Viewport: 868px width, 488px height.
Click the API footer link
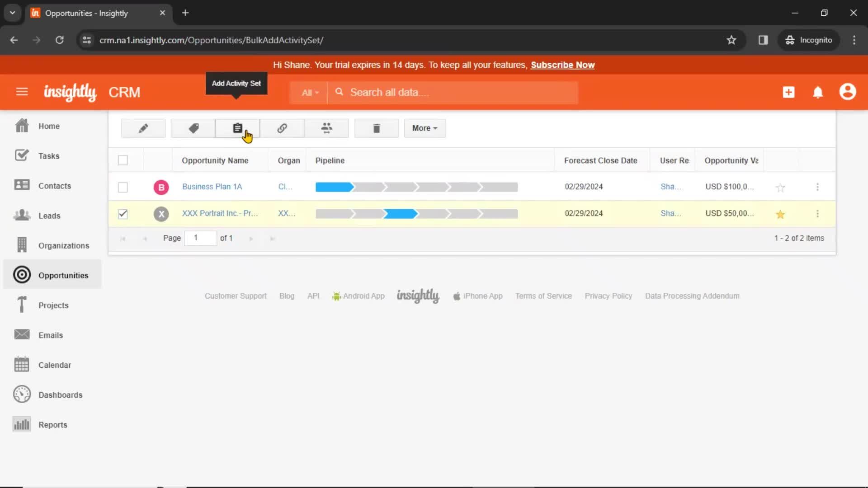click(x=313, y=296)
